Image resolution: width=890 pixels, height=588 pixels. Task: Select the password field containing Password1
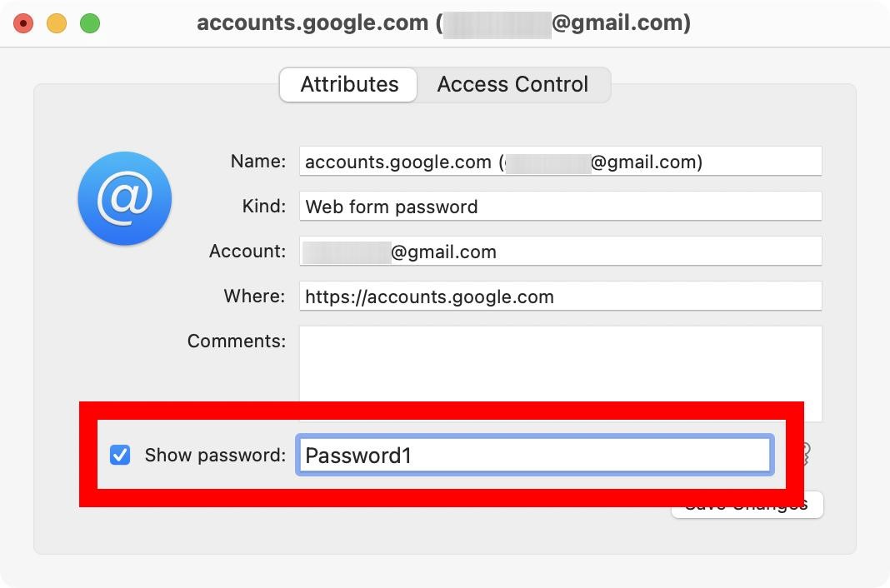click(x=533, y=455)
